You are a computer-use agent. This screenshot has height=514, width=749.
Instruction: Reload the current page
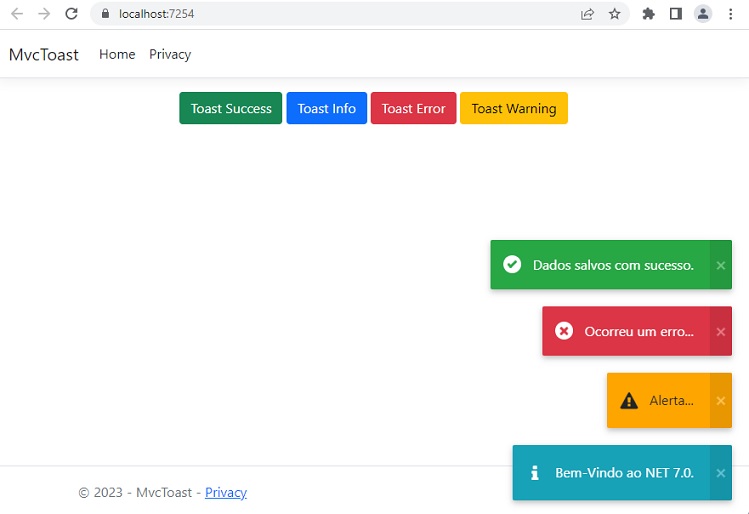coord(71,14)
